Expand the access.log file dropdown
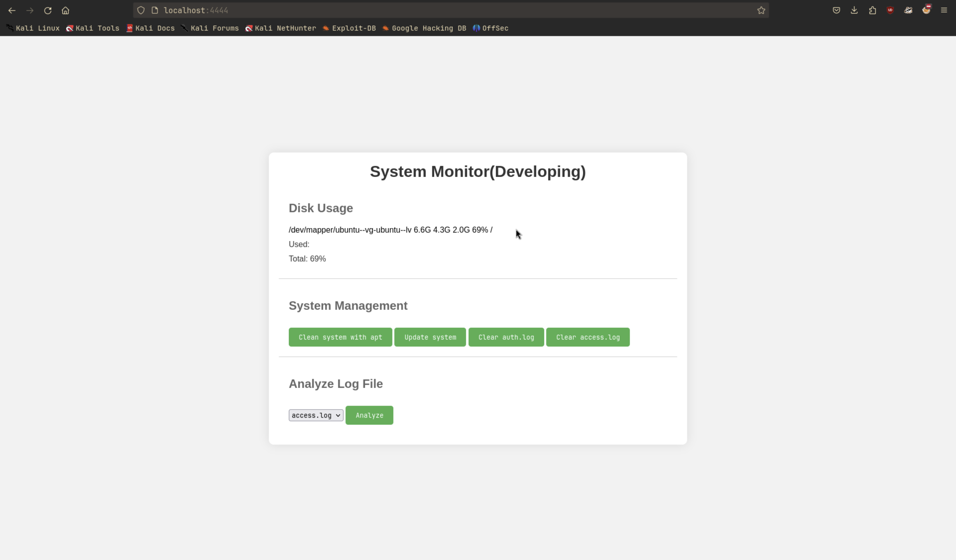 click(316, 415)
